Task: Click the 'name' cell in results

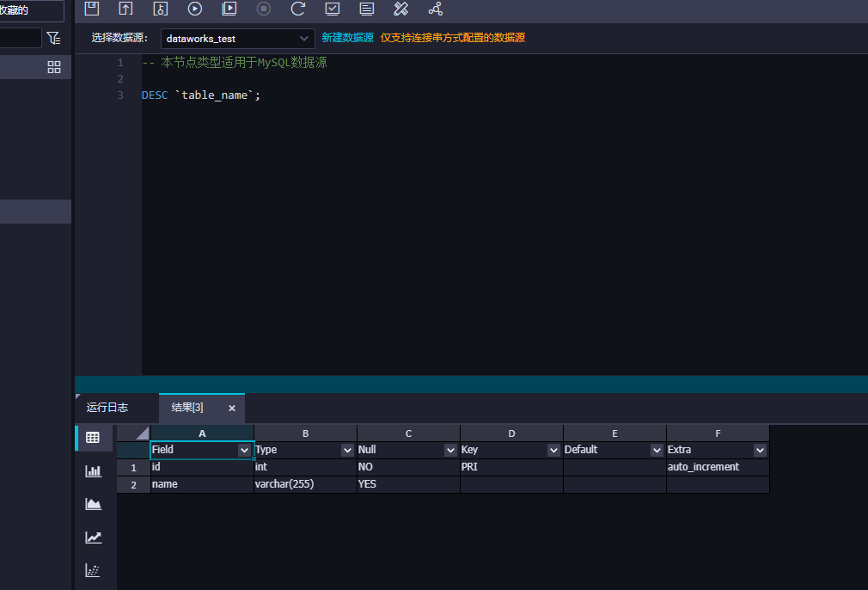Action: (202, 484)
